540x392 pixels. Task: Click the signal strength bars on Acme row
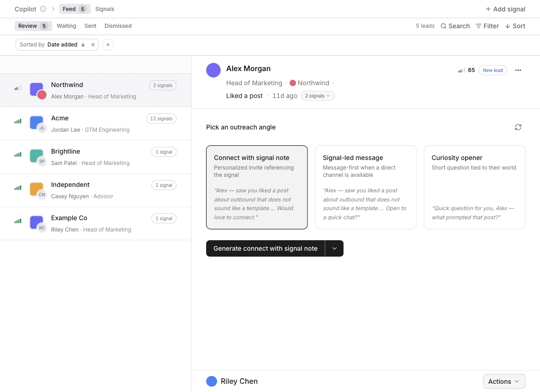coord(18,121)
